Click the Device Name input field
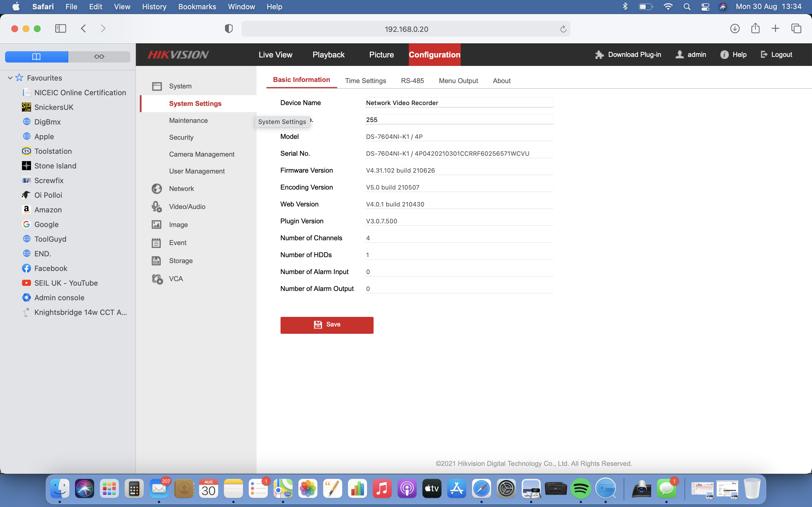 pyautogui.click(x=458, y=103)
